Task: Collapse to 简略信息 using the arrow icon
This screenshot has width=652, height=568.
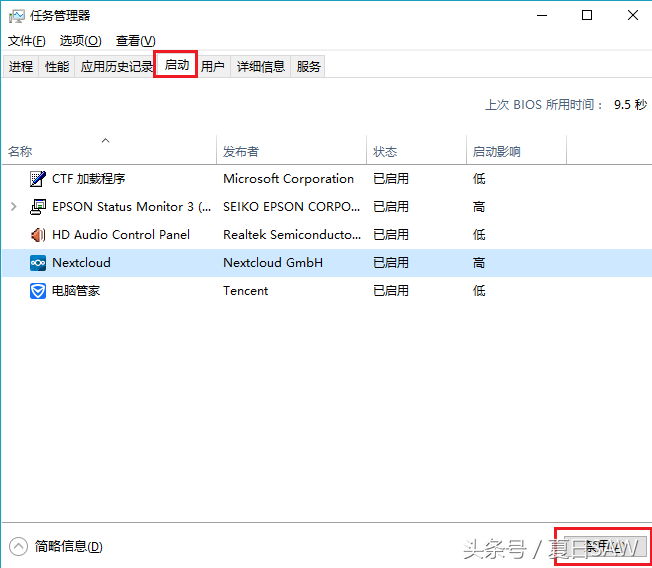Action: 18,546
